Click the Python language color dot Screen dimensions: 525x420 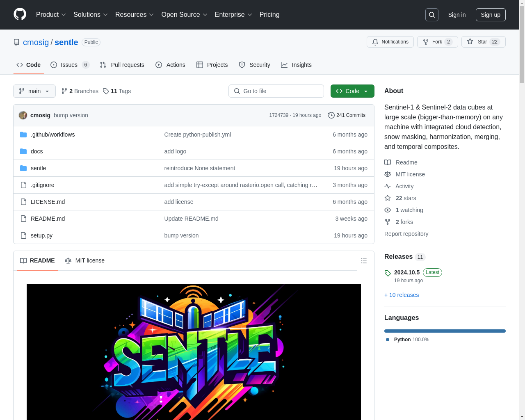tap(388, 340)
